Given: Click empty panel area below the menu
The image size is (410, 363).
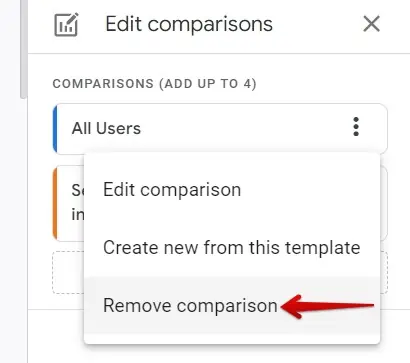Looking at the screenshot, I should pyautogui.click(x=219, y=353).
